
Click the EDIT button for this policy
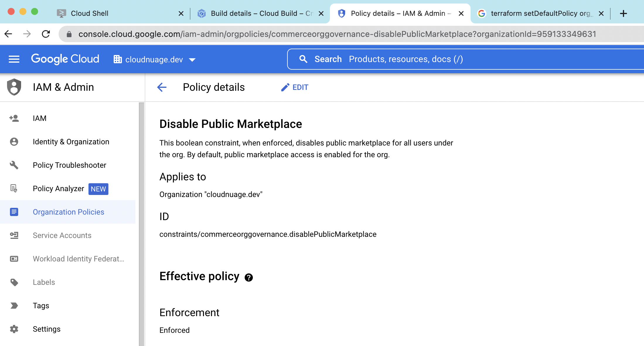click(294, 87)
